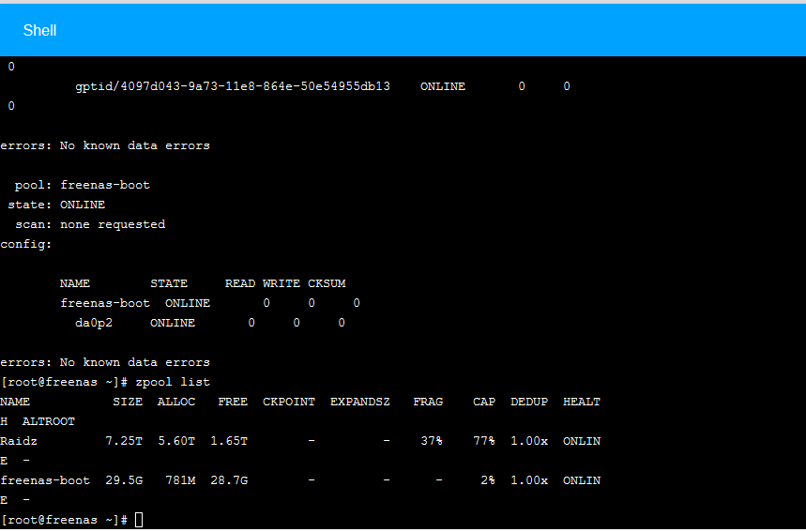Click the 29.5G size value
Image resolution: width=806 pixels, height=532 pixels.
(124, 481)
